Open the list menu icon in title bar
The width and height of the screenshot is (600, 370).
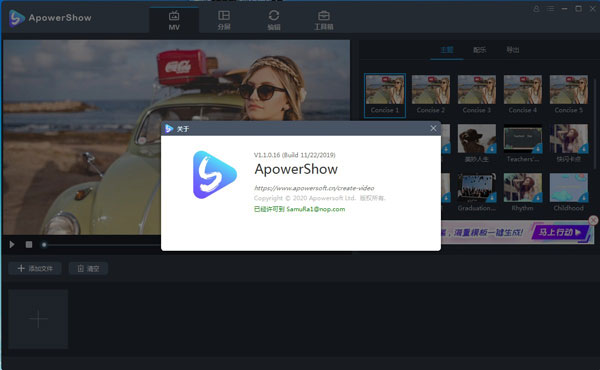click(550, 8)
